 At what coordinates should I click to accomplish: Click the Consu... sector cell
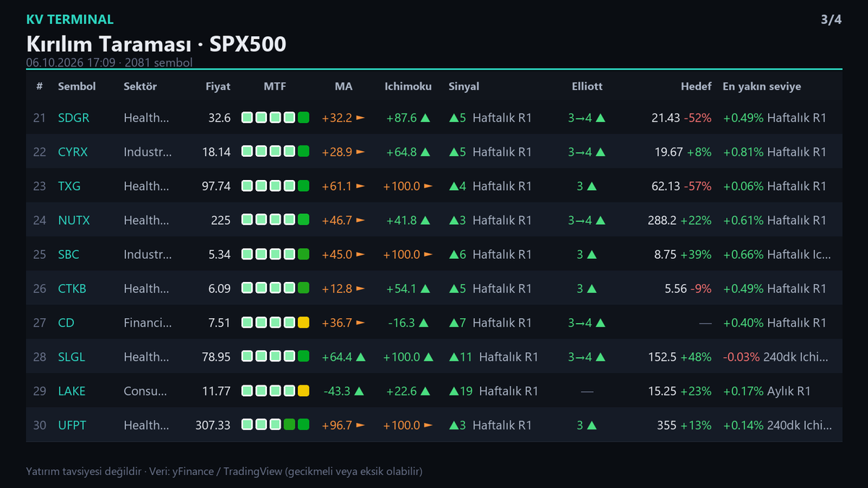click(x=145, y=391)
